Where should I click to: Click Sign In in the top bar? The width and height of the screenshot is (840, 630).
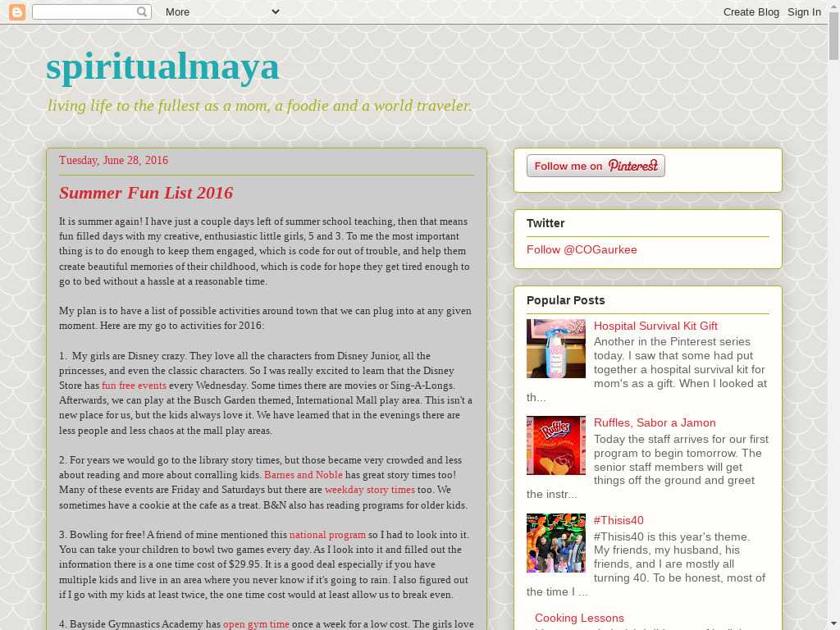point(804,11)
